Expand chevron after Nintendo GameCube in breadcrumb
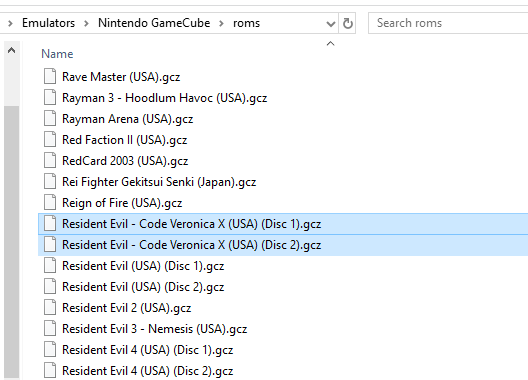Viewport: 528px width, 380px height. [221, 23]
